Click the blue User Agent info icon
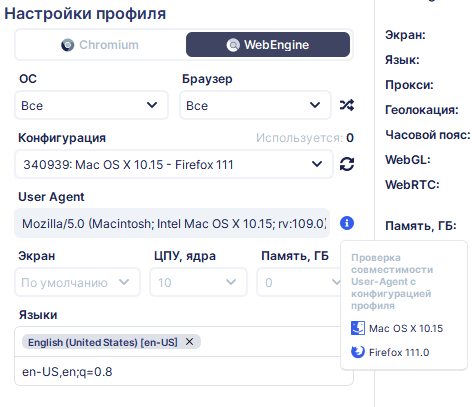The height and width of the screenshot is (407, 472). click(x=347, y=223)
